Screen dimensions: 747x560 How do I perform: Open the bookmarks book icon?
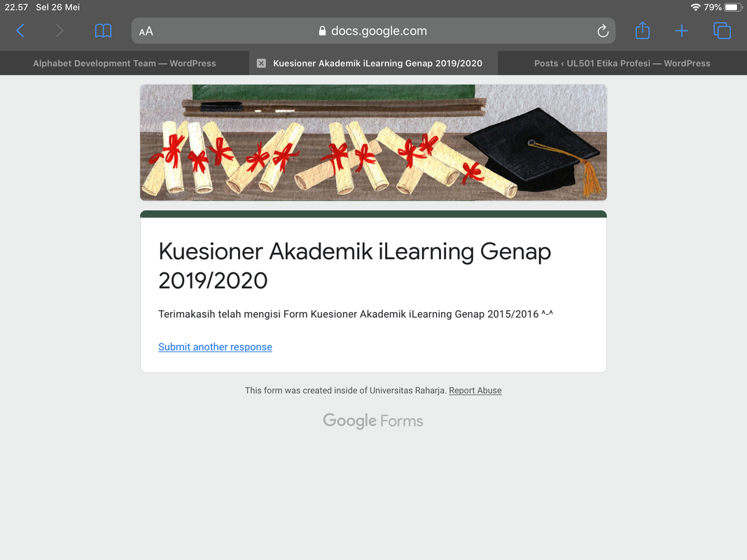104,31
